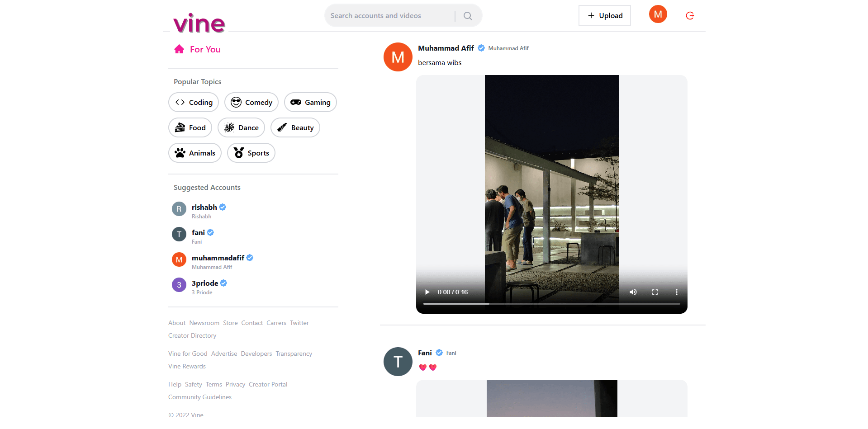This screenshot has height=429, width=868.
Task: Open rishabh's suggested account profile
Action: click(204, 207)
